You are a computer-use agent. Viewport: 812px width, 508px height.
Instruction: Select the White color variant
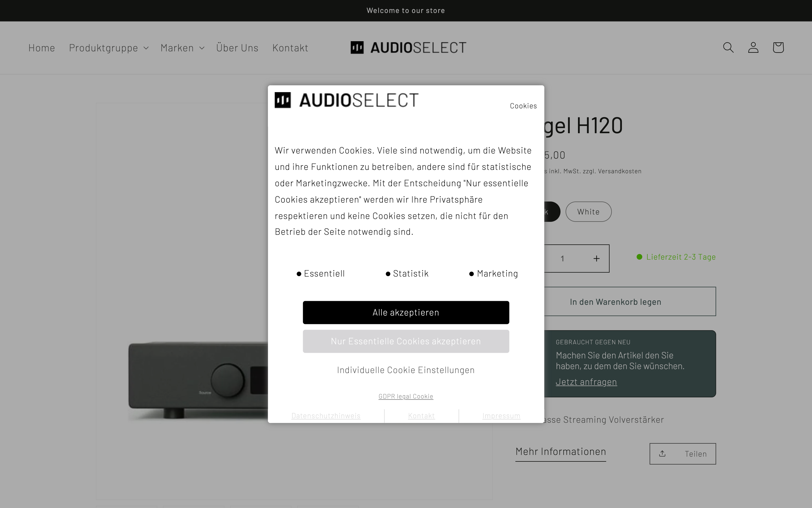click(588, 212)
